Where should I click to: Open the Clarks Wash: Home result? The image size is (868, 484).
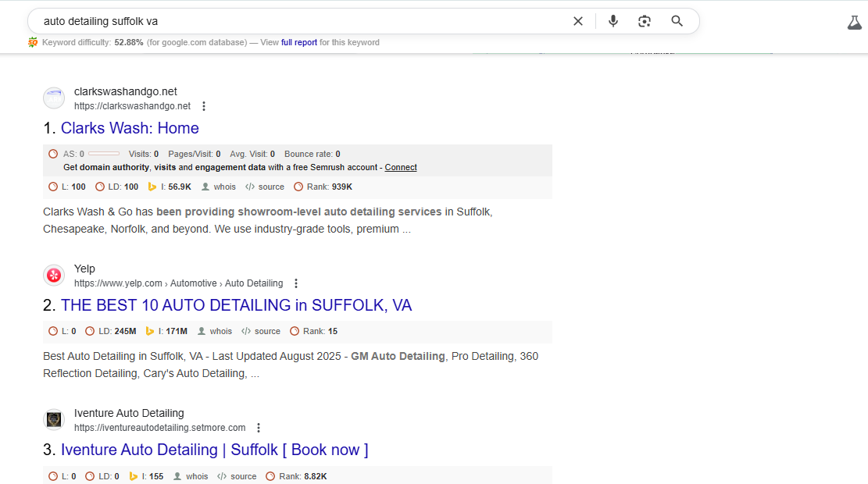pos(130,128)
